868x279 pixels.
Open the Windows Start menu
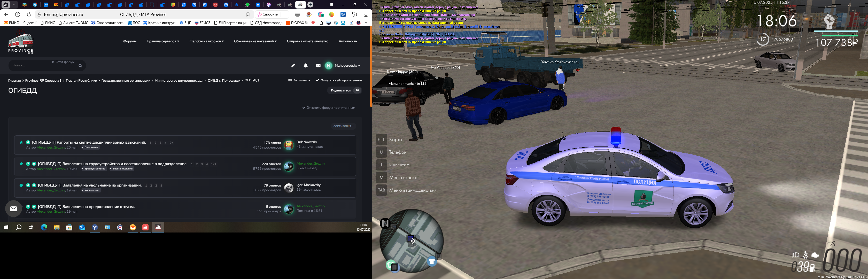tap(6, 227)
